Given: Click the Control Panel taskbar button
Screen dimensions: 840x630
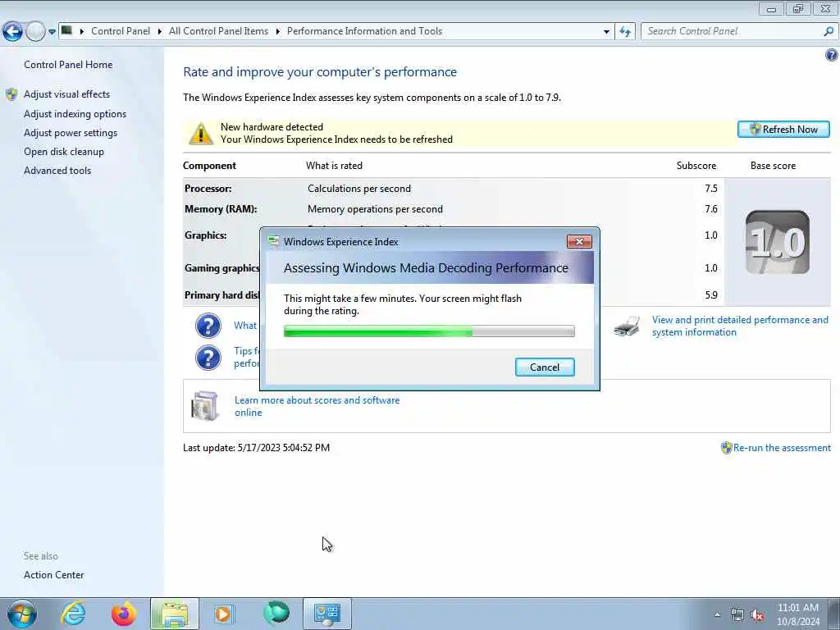Looking at the screenshot, I should (326, 614).
